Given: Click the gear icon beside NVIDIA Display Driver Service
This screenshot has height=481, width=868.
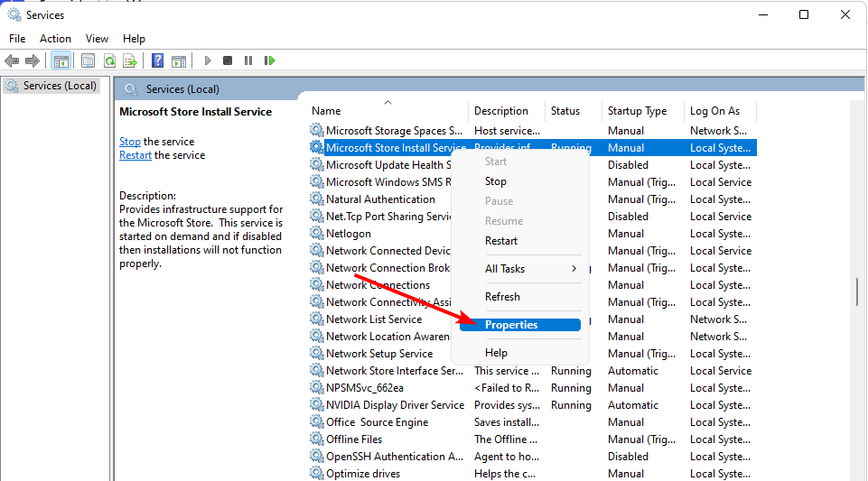Looking at the screenshot, I should click(317, 404).
